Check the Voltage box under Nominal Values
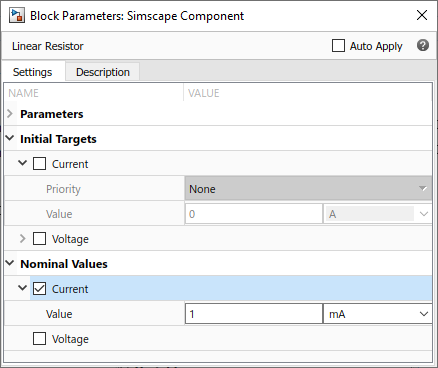This screenshot has width=438, height=368. [x=39, y=339]
